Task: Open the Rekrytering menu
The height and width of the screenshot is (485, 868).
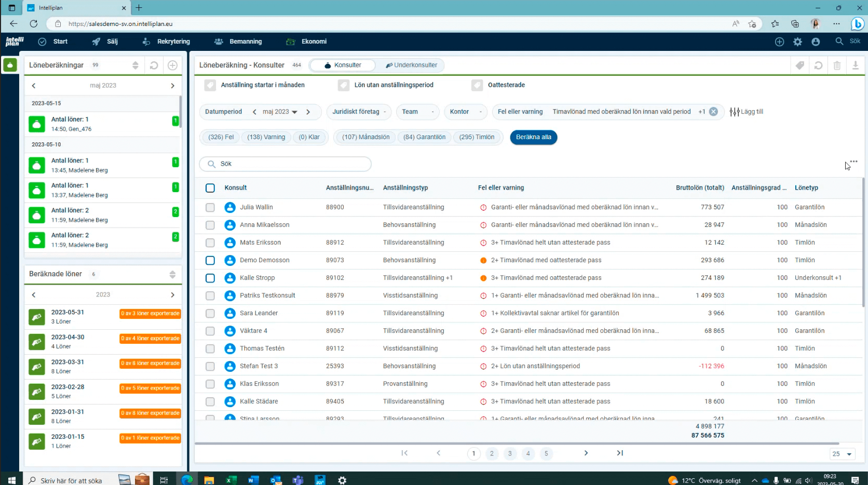Action: coord(173,42)
